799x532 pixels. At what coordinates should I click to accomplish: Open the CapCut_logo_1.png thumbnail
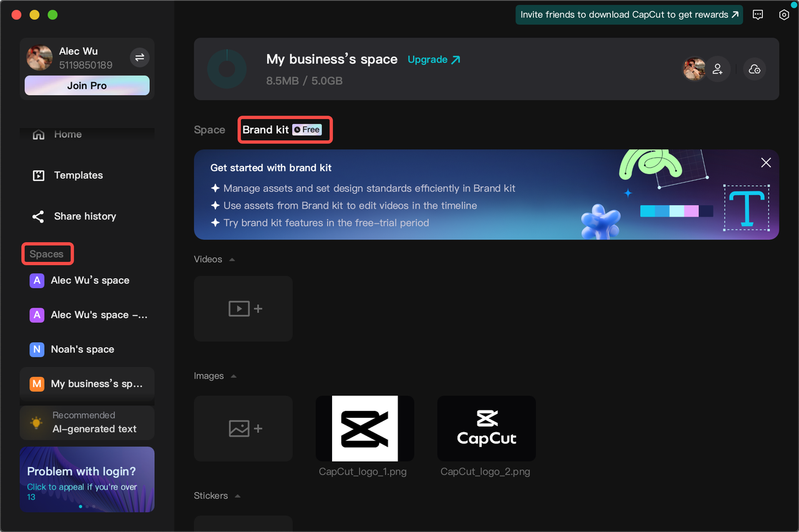click(365, 428)
